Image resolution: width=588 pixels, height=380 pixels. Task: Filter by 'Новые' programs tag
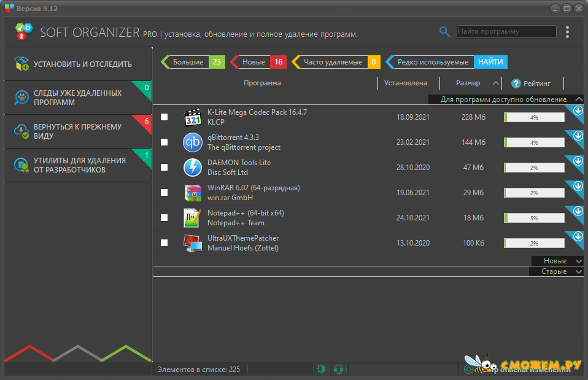tap(258, 62)
